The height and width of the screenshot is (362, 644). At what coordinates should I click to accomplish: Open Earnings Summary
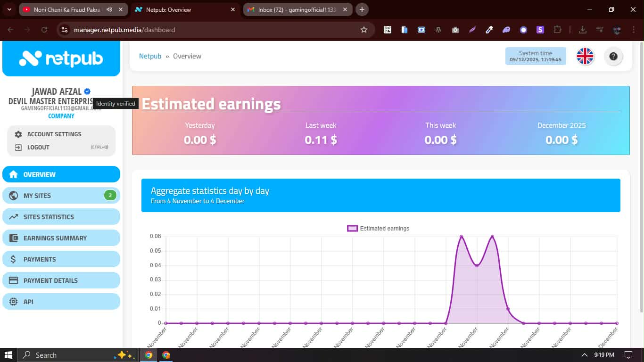coord(61,238)
